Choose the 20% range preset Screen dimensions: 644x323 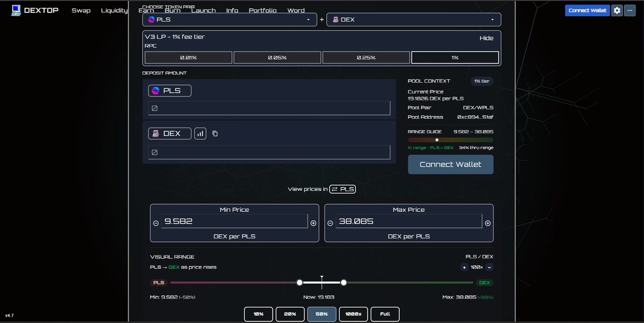[x=290, y=314]
